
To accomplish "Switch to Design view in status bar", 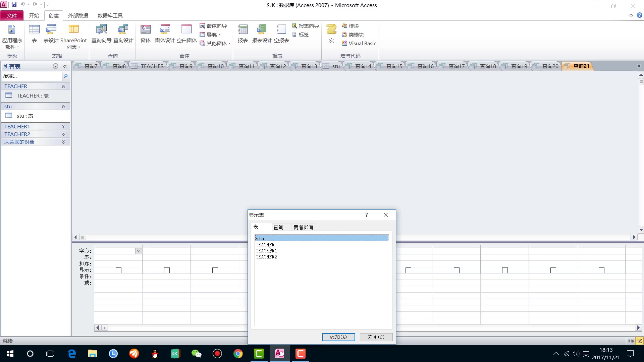I will (x=640, y=341).
